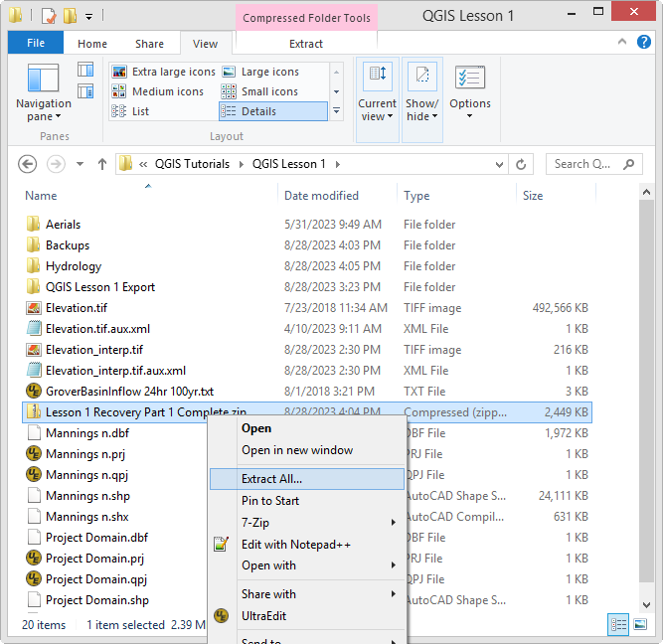Click the Back navigation arrow
This screenshot has height=644, width=663.
coord(27,164)
